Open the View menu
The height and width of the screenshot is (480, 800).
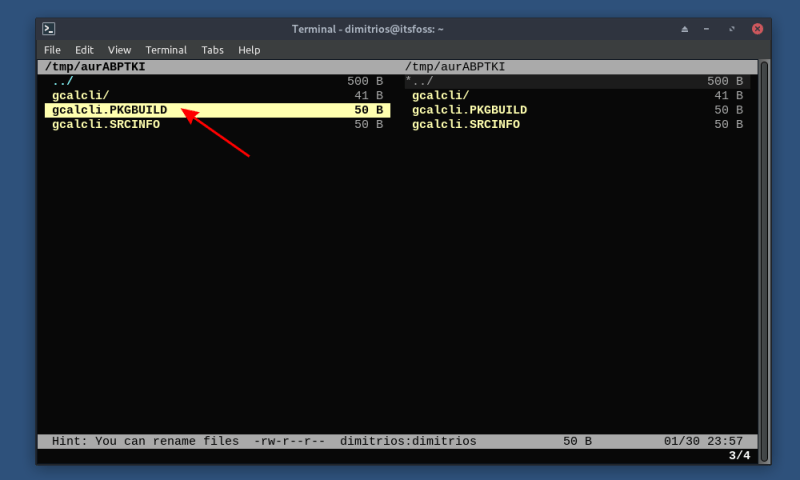coord(119,50)
